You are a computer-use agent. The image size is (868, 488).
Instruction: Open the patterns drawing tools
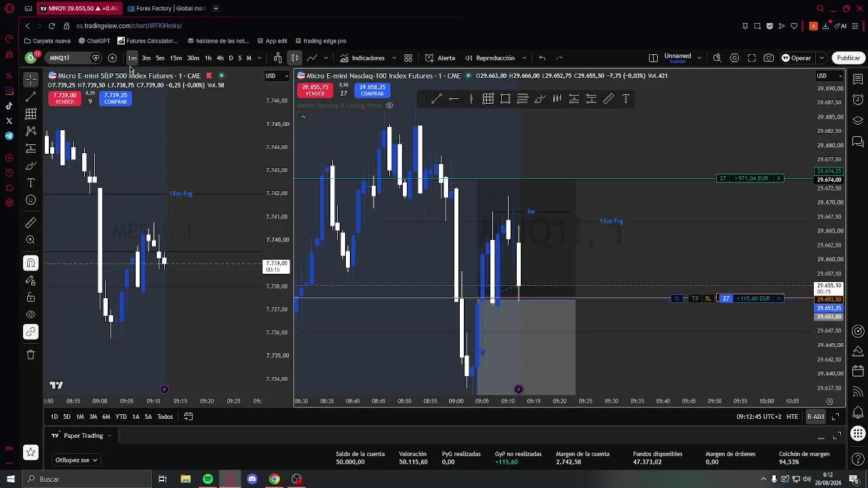pyautogui.click(x=31, y=131)
